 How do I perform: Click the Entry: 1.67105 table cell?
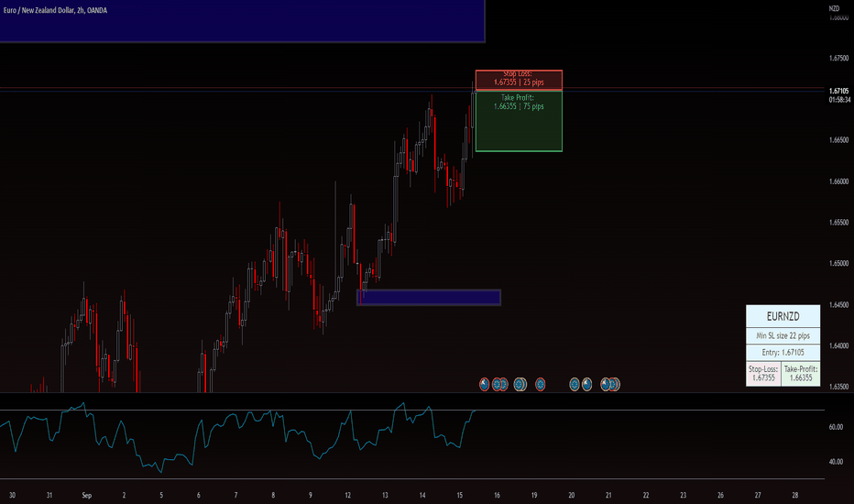[x=783, y=353]
